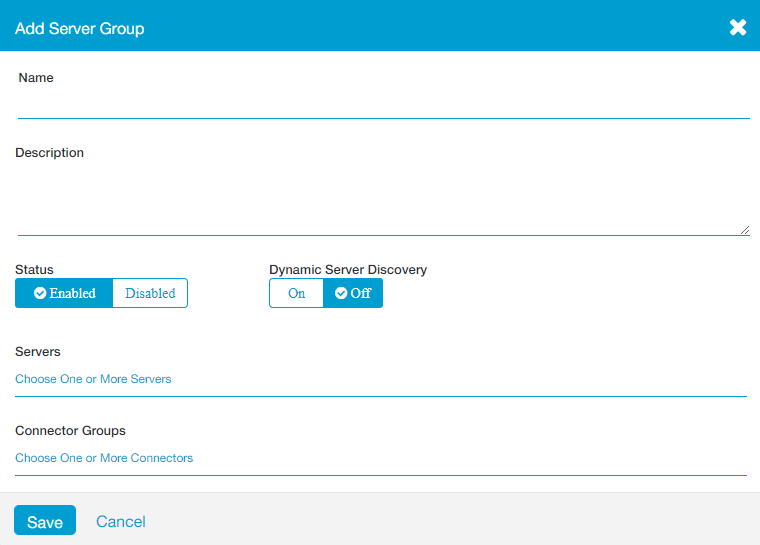
Task: Save the new server group
Action: click(x=45, y=521)
